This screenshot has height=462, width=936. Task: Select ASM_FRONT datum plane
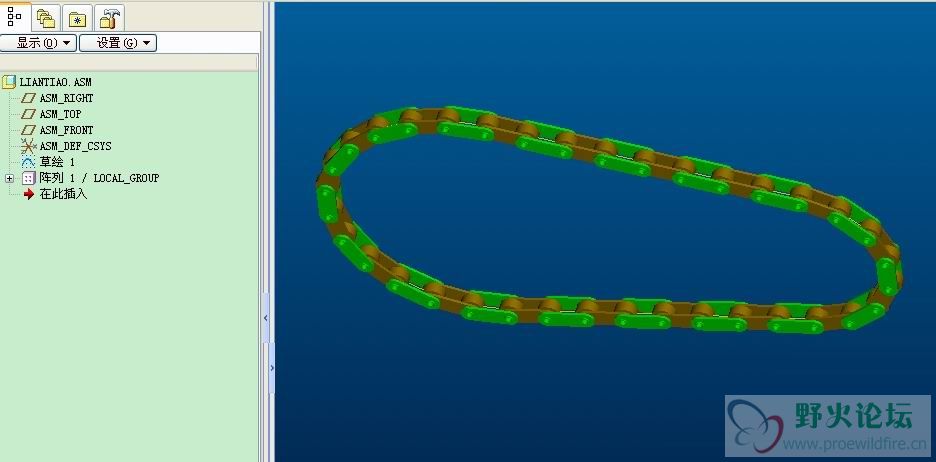tap(66, 130)
